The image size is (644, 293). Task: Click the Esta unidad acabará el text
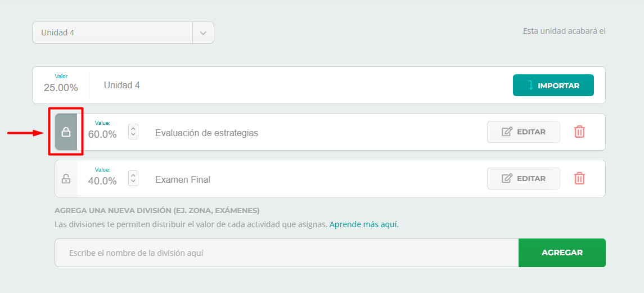pos(564,31)
